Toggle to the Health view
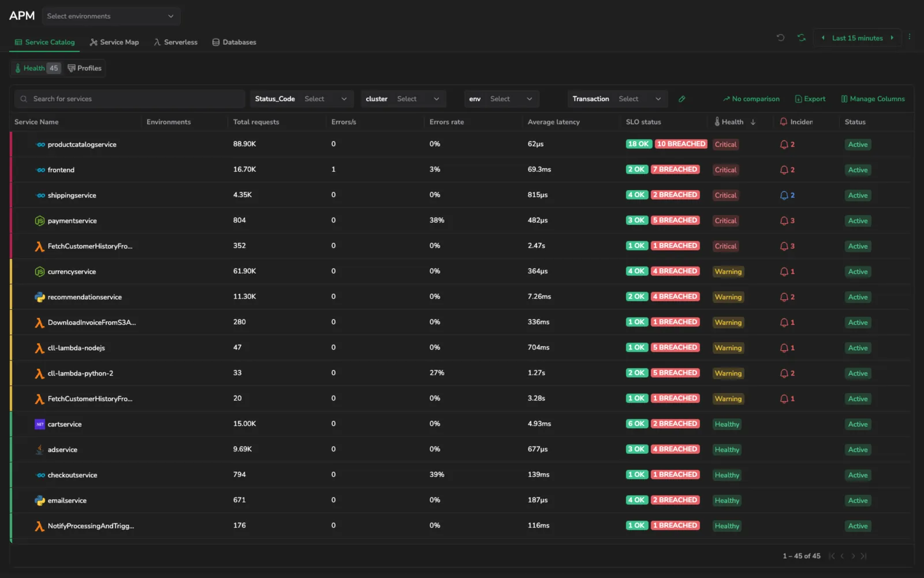 point(37,68)
